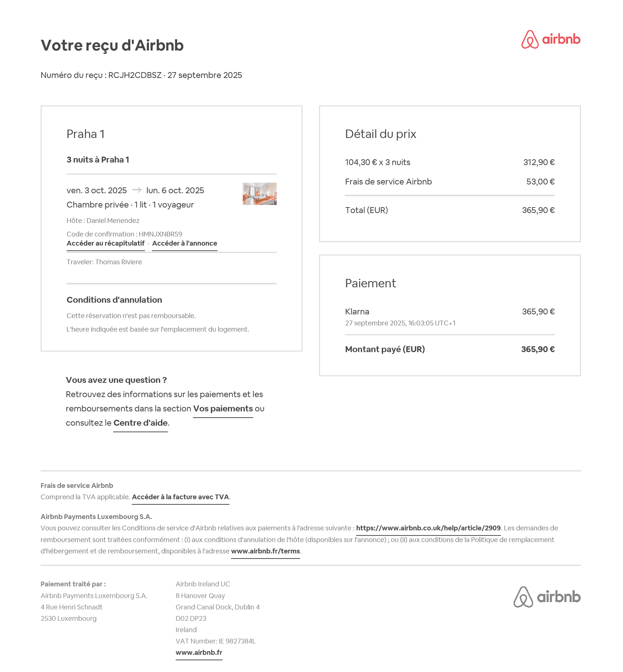
Task: Visit the "Centre d'aide" link
Action: pyautogui.click(x=141, y=423)
